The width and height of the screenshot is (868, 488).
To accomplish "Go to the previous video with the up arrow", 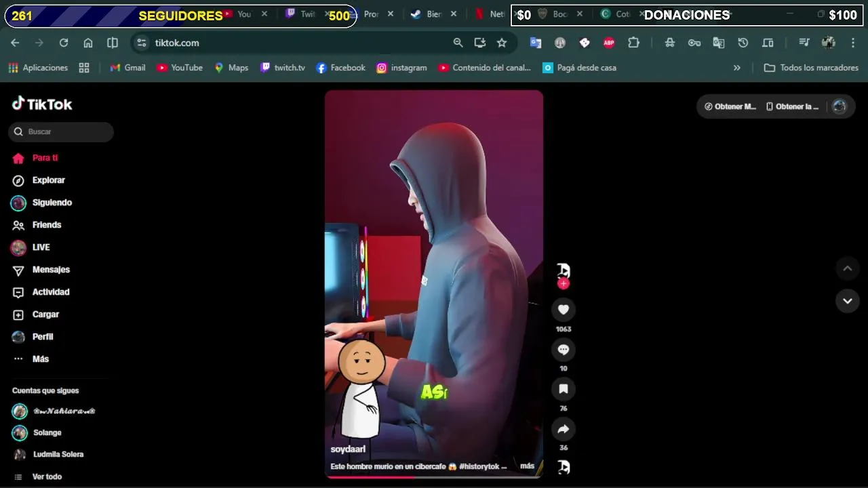I will [847, 269].
